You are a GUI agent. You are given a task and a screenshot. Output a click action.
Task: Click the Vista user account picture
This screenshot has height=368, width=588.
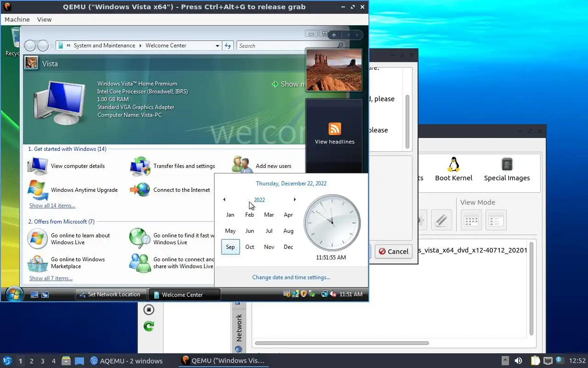(31, 63)
